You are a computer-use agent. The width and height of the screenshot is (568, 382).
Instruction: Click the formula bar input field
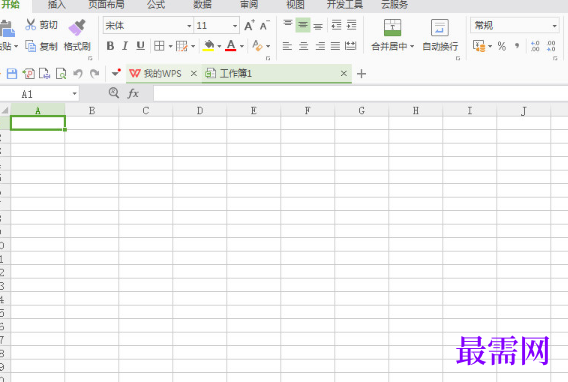(x=360, y=94)
